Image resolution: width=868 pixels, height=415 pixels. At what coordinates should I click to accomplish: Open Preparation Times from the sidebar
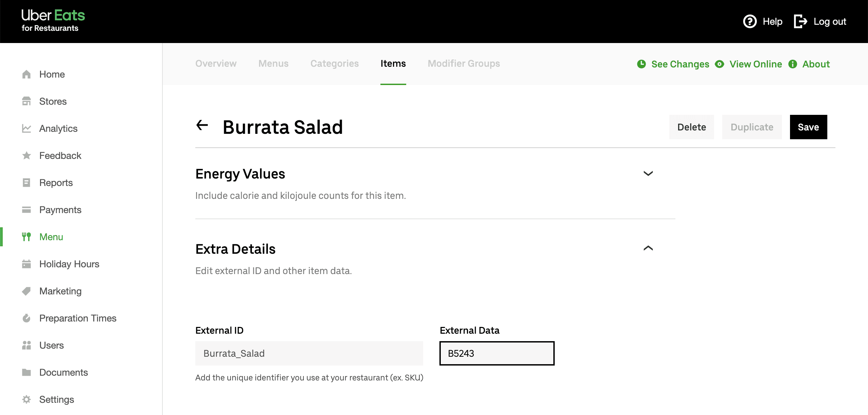[x=78, y=318]
